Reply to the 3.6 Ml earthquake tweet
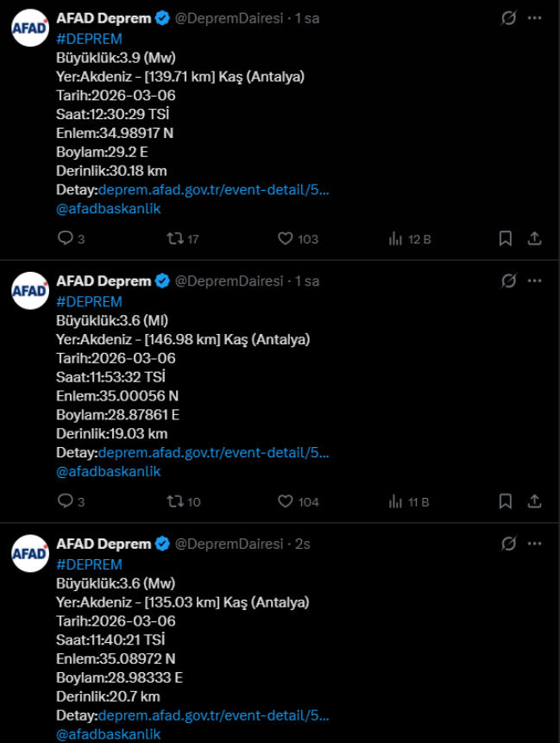Viewport: 560px width, 743px height. [x=66, y=501]
